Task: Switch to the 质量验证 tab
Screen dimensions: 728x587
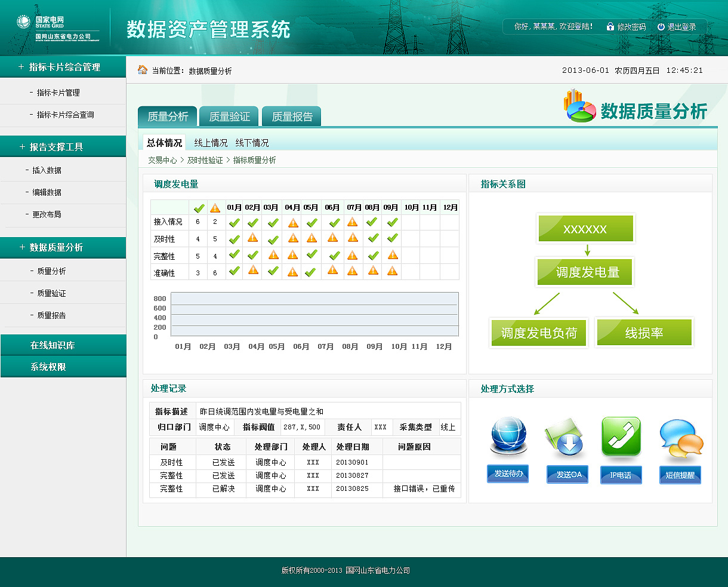Action: 229,115
